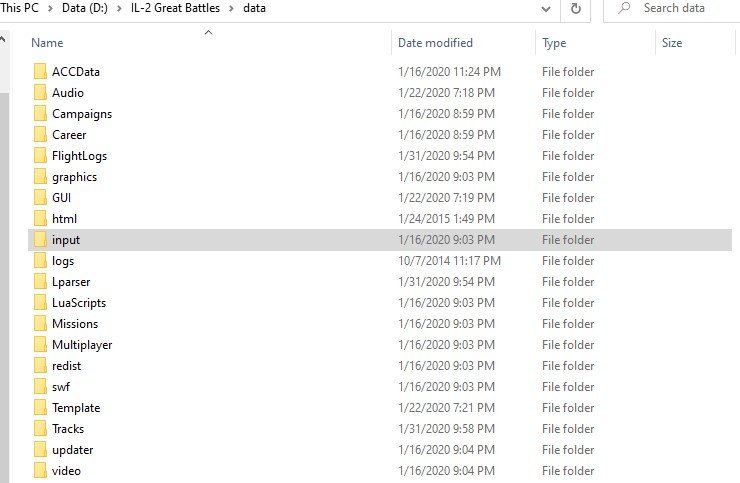Select the Tracks folder name
The image size is (740, 483).
point(68,429)
